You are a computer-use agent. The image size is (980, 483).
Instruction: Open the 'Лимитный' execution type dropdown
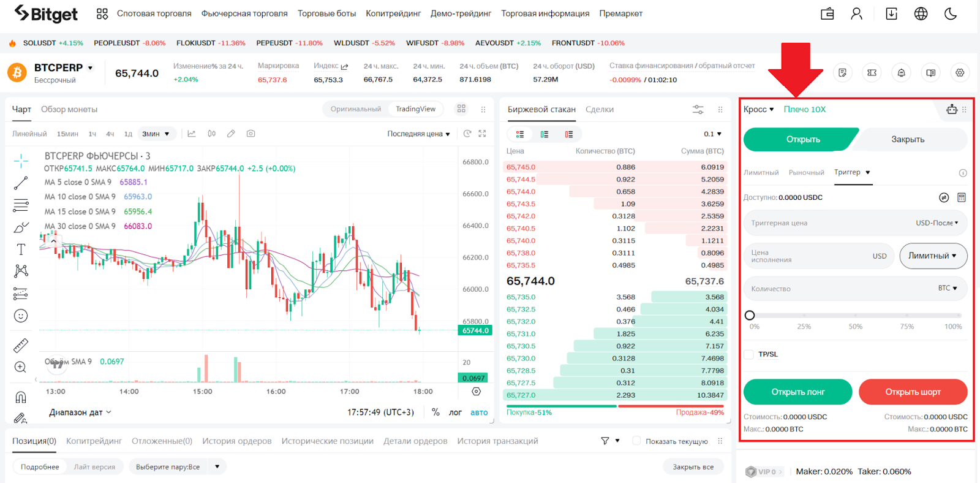(932, 256)
